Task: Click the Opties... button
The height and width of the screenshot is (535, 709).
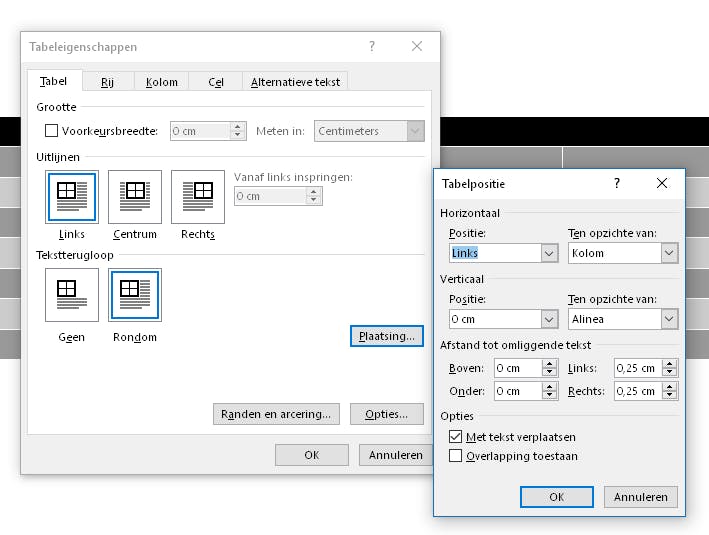Action: (387, 414)
